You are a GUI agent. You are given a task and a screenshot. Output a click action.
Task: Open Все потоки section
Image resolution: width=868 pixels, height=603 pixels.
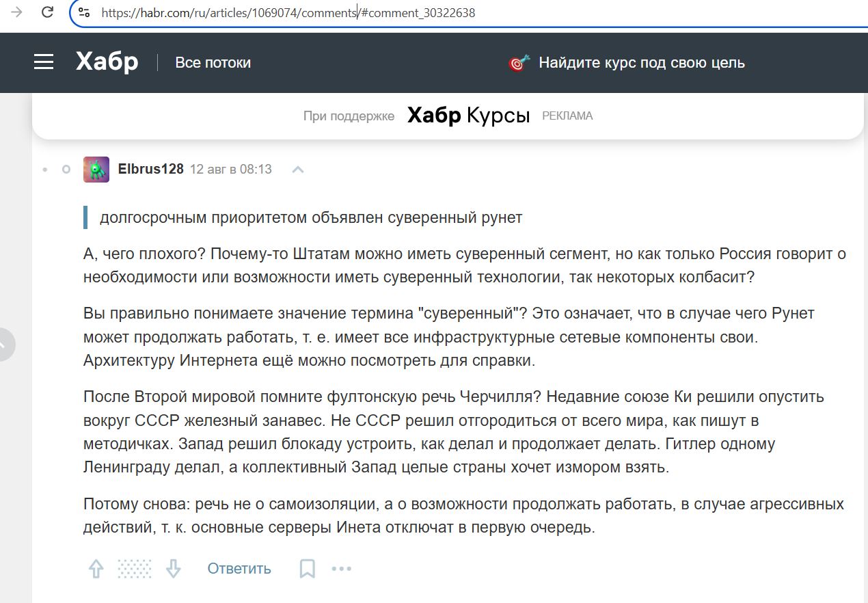point(213,63)
